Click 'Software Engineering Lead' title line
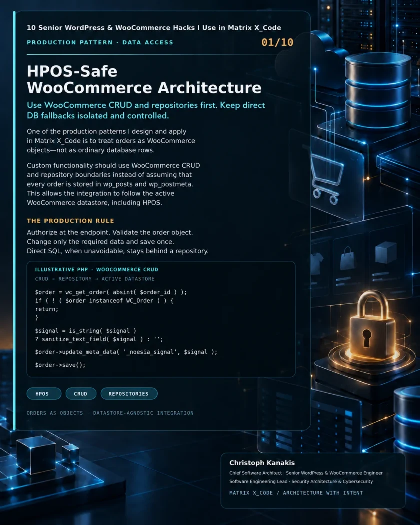The image size is (420, 525). click(301, 481)
